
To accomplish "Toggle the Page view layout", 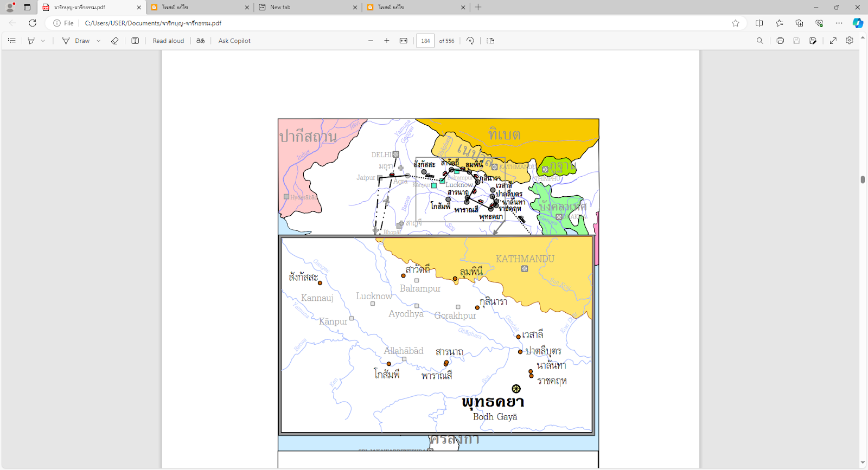I will click(x=490, y=41).
